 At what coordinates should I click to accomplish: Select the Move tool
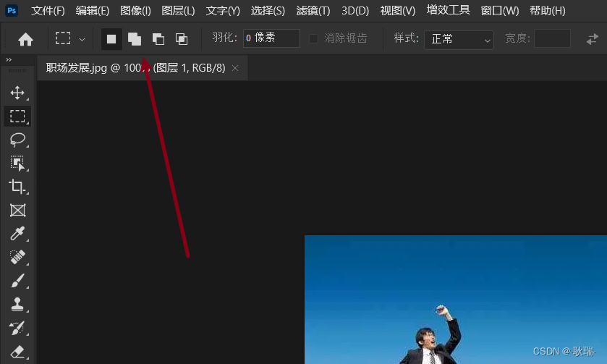coord(17,93)
